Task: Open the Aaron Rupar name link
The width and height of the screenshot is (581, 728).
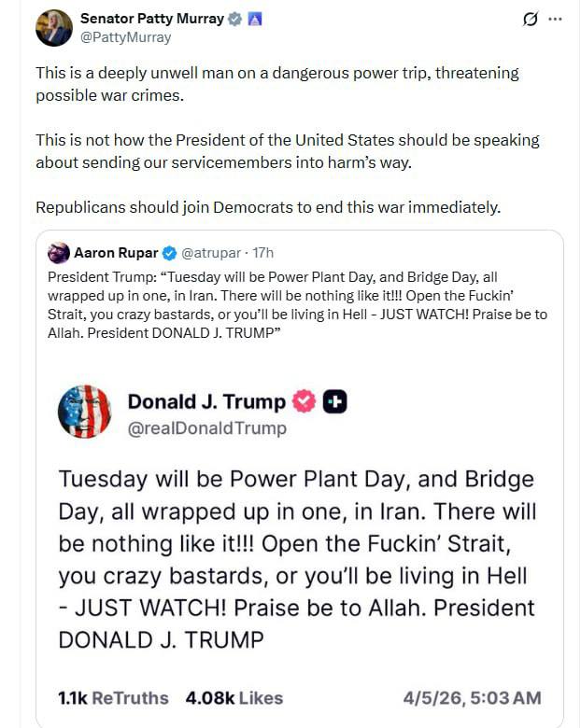Action: click(x=116, y=253)
